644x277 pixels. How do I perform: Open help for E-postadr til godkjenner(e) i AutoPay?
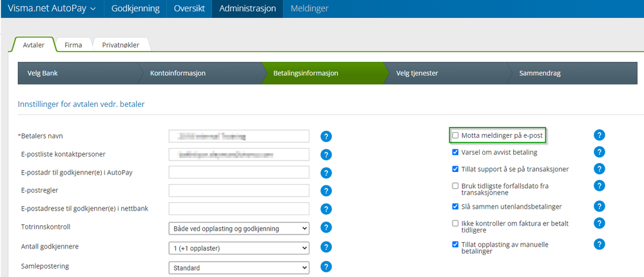click(x=326, y=173)
